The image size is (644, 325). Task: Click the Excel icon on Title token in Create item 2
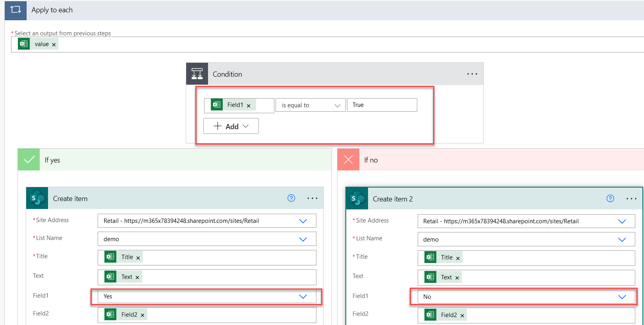coord(430,257)
